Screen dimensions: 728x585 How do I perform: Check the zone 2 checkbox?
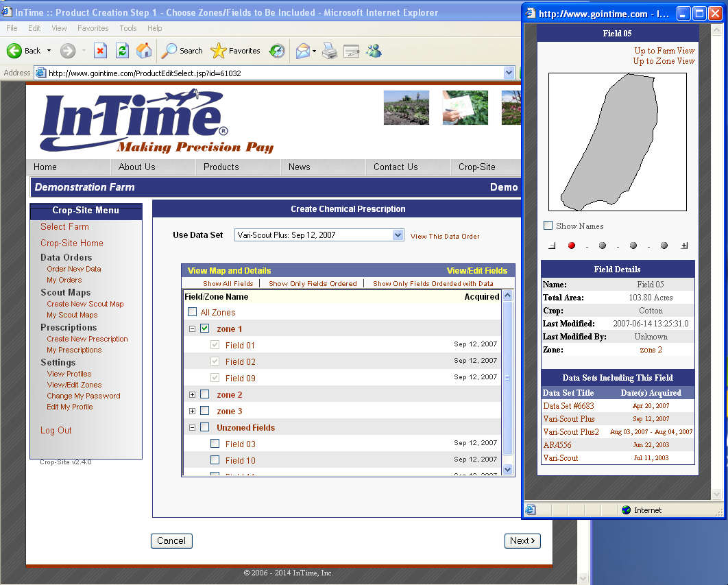click(x=205, y=394)
